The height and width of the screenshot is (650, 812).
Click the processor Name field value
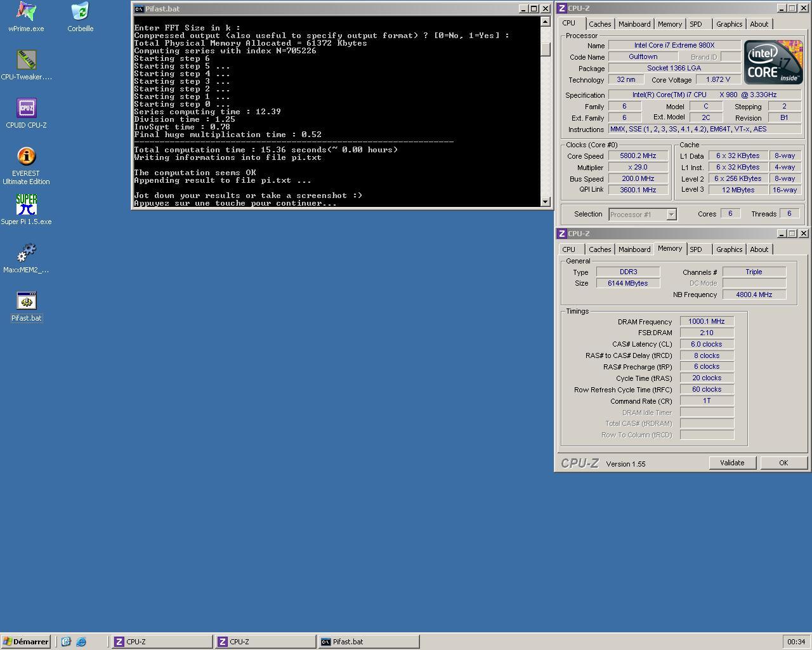point(674,45)
